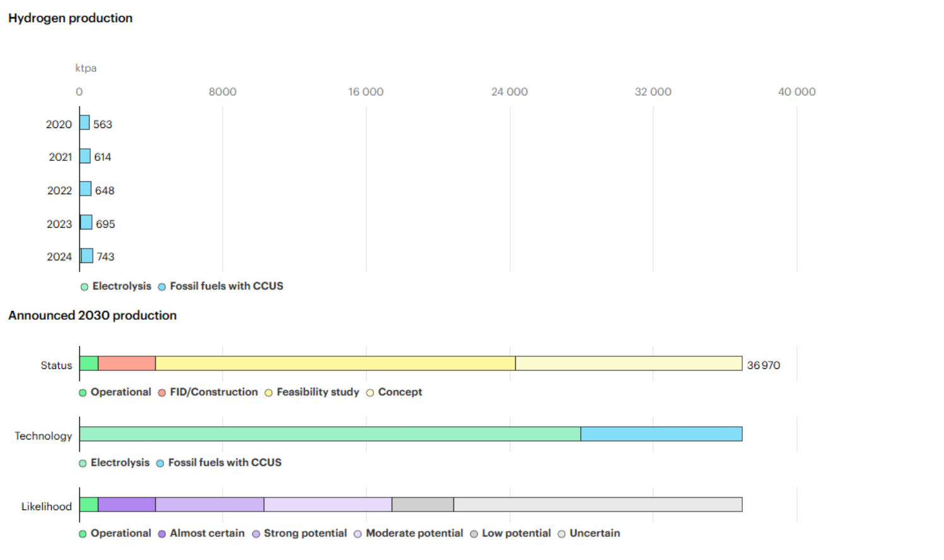Click the red FID/Construction segment in Status bar
944x560 pixels.
click(127, 363)
